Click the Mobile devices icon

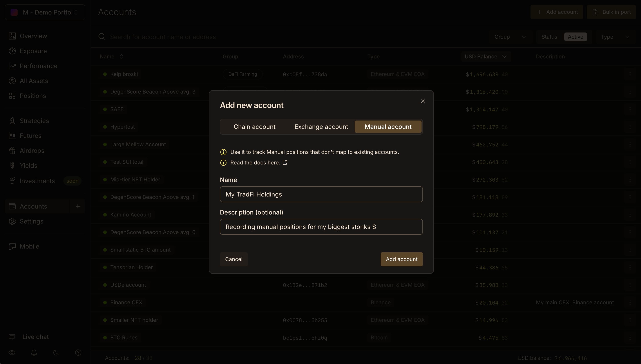pyautogui.click(x=12, y=247)
